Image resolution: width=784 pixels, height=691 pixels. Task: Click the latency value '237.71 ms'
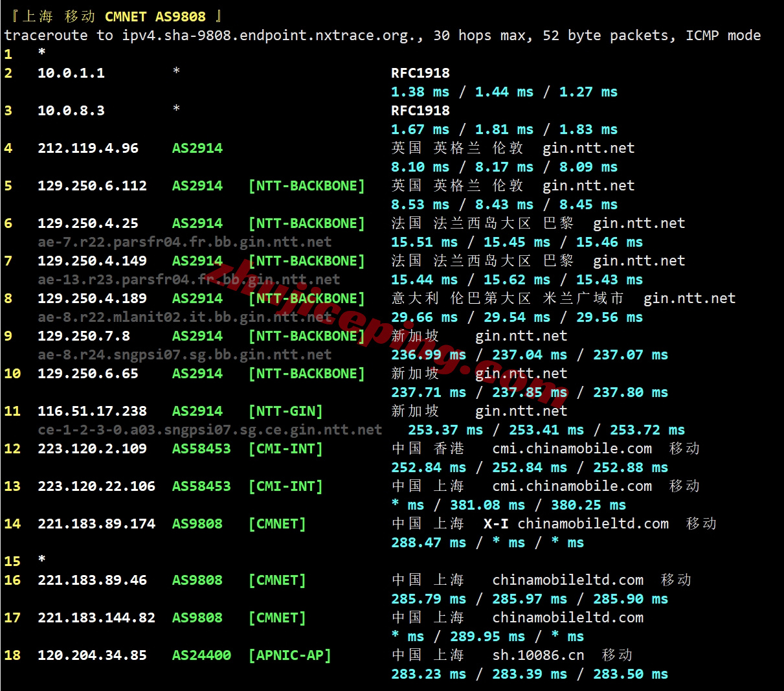[429, 392]
